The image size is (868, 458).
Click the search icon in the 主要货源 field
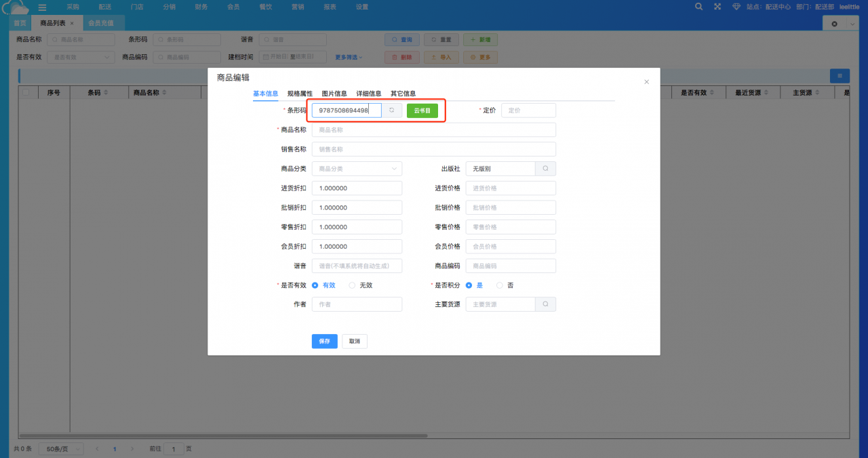545,305
